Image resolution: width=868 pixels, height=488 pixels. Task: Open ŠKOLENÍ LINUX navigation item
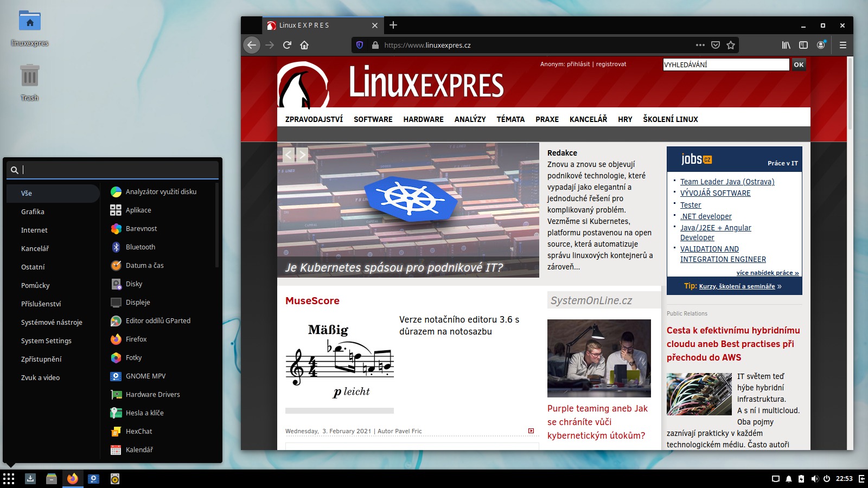coord(671,119)
